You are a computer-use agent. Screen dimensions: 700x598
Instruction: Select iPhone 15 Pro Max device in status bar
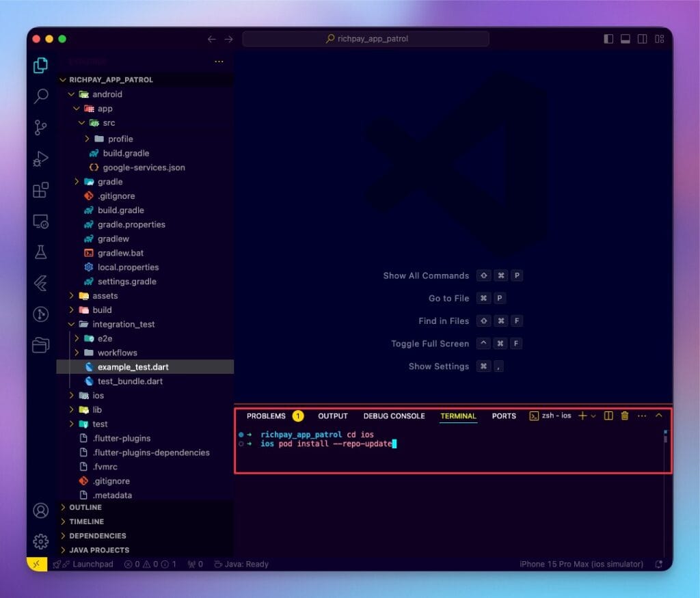(581, 564)
